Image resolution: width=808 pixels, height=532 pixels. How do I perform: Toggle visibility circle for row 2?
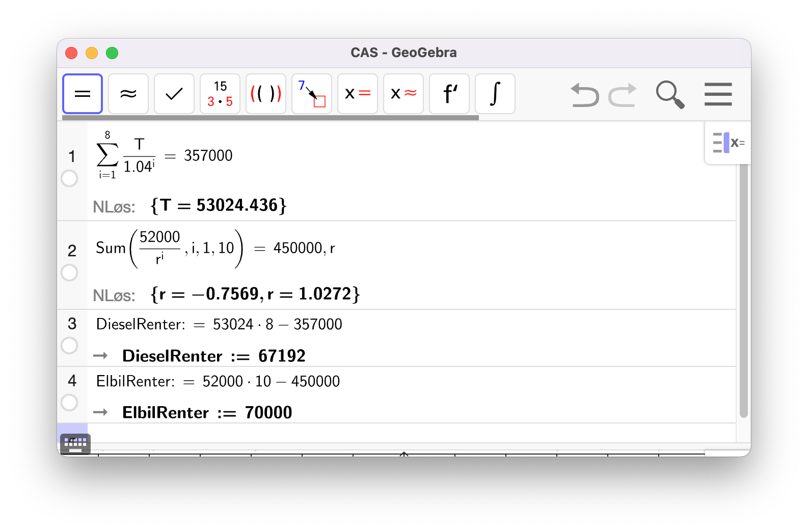pos(69,273)
